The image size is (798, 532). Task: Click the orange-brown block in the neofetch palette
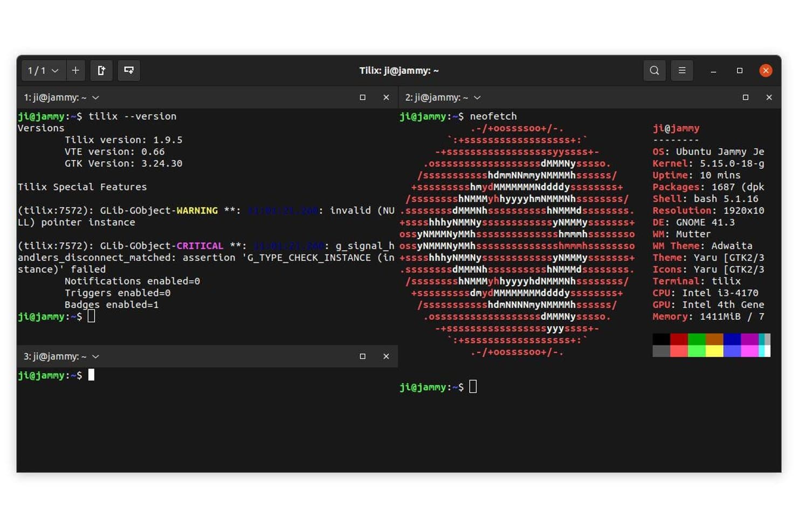(x=714, y=339)
